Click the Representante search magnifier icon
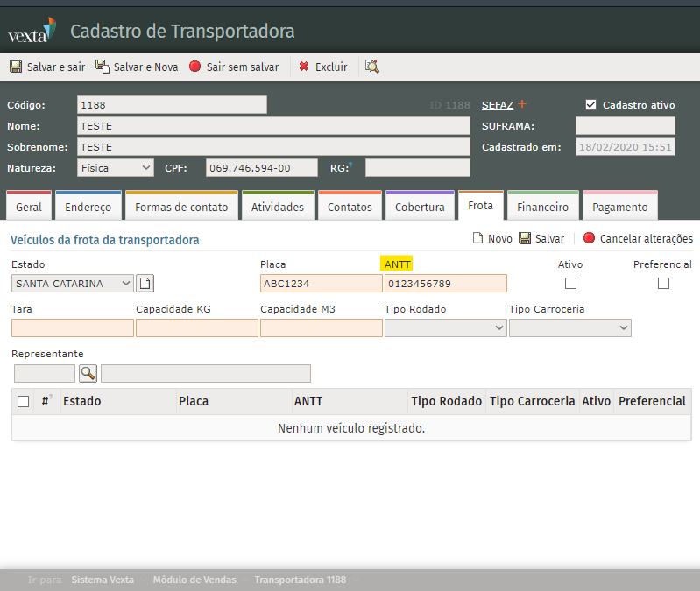Image resolution: width=700 pixels, height=591 pixels. 88,373
